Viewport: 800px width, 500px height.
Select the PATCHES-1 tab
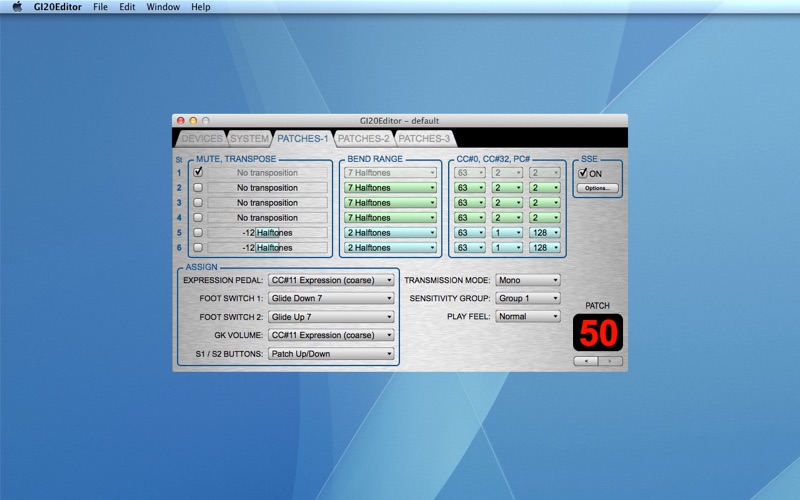coord(303,138)
